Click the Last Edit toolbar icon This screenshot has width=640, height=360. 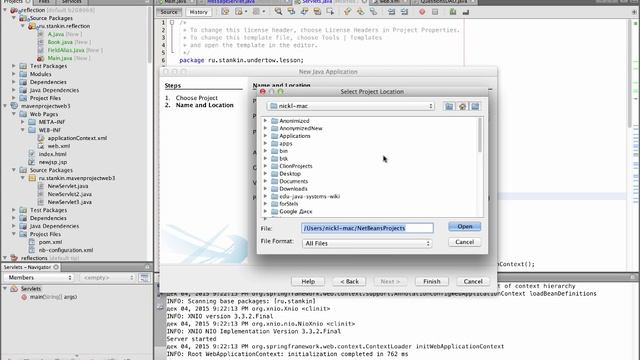pyautogui.click(x=225, y=12)
